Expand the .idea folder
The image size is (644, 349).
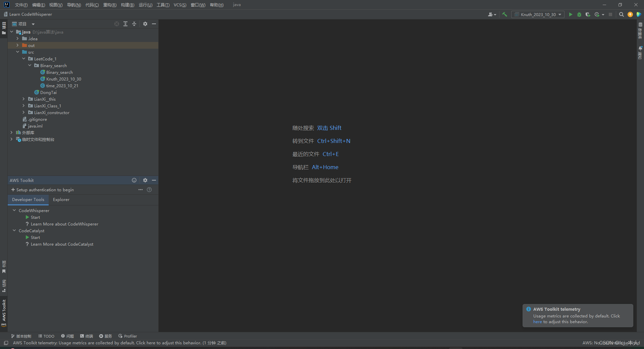pyautogui.click(x=17, y=39)
